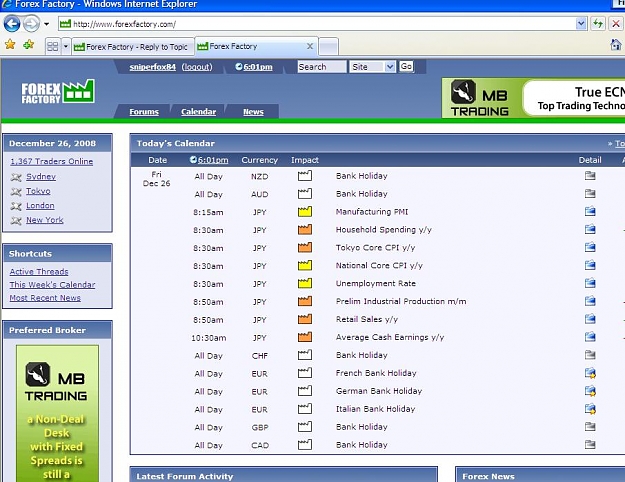Open detail folder for AUD Bank Holiday

tap(590, 193)
